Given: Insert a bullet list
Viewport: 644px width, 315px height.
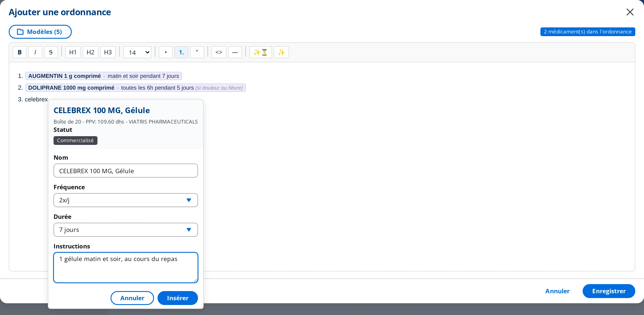Looking at the screenshot, I should [166, 52].
